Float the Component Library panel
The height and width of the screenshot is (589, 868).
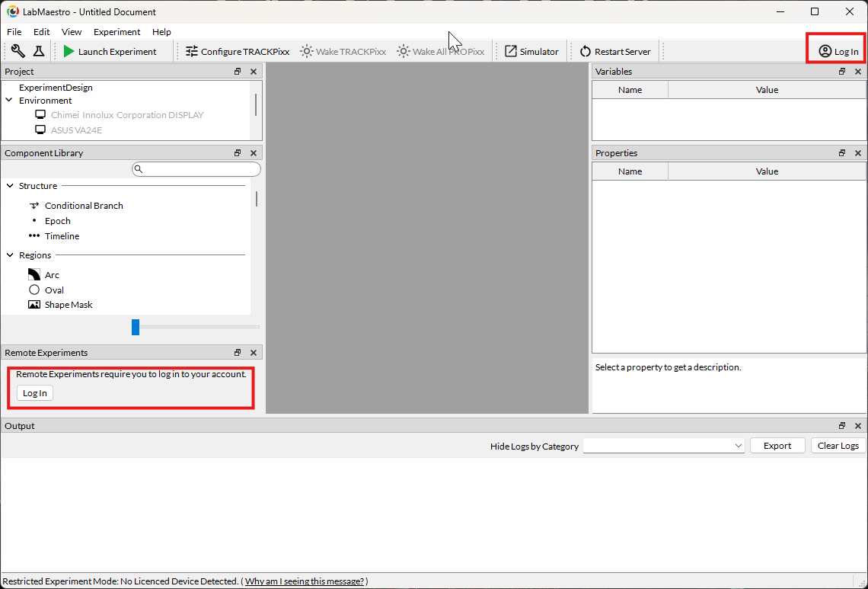(x=238, y=153)
